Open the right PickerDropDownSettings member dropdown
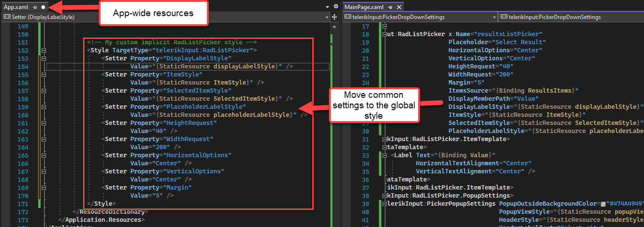644x227 pixels. [569, 17]
